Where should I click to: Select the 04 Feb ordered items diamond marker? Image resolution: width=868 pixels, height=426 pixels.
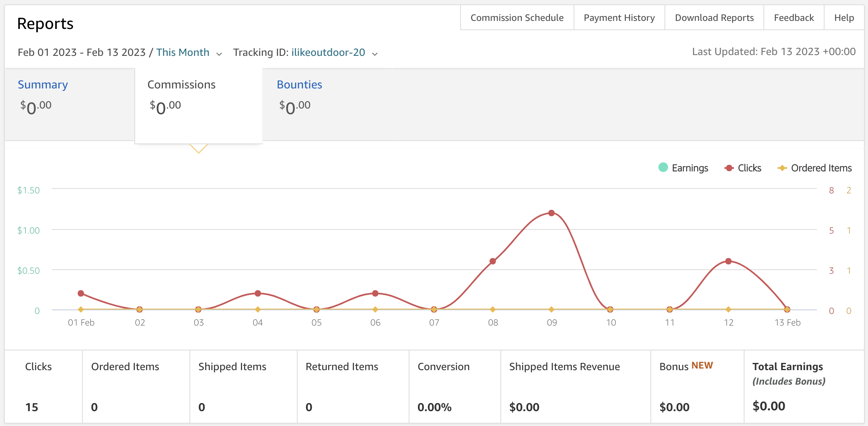coord(258,309)
